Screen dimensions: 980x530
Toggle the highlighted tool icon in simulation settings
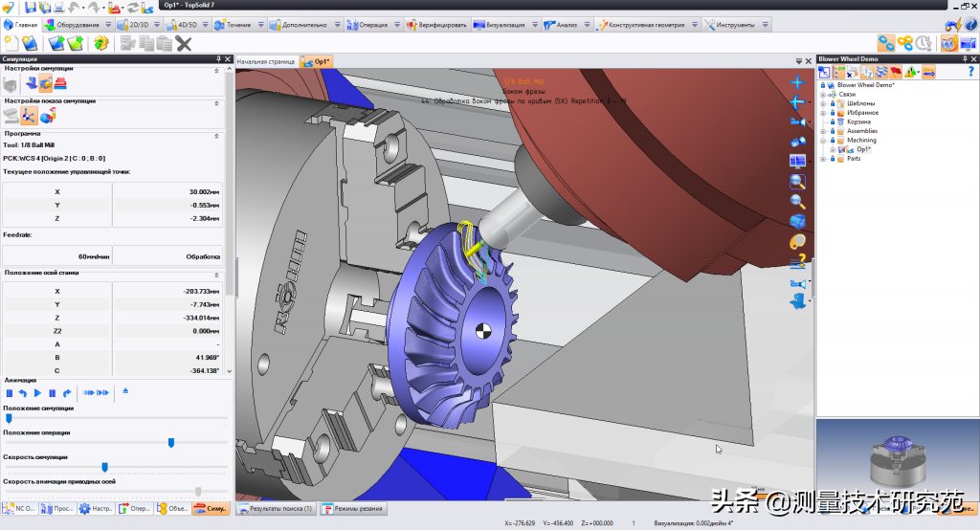click(45, 83)
